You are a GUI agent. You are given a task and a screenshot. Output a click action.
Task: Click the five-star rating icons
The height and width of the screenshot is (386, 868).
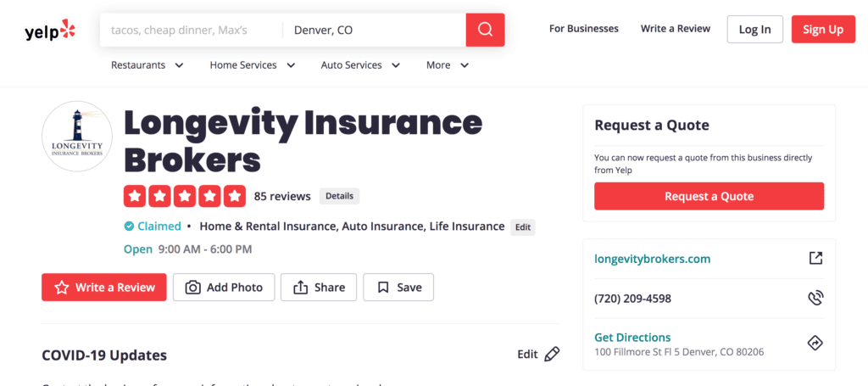pos(184,196)
